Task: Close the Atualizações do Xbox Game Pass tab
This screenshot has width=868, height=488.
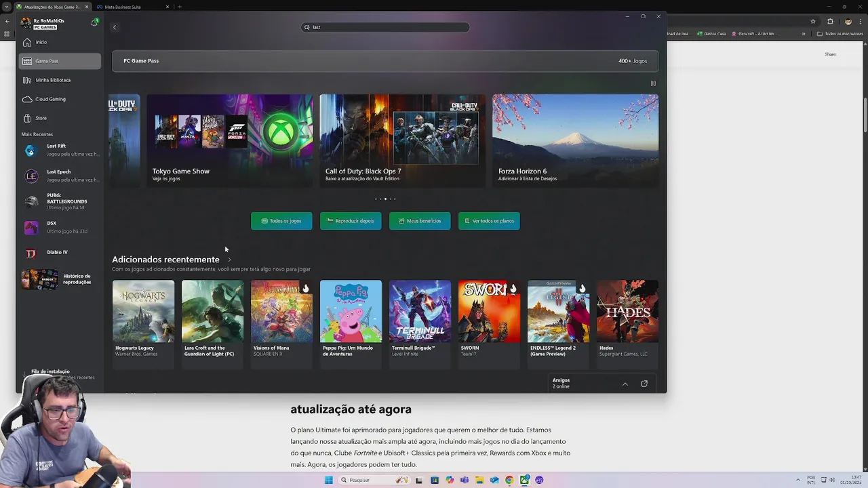Action: tap(86, 7)
